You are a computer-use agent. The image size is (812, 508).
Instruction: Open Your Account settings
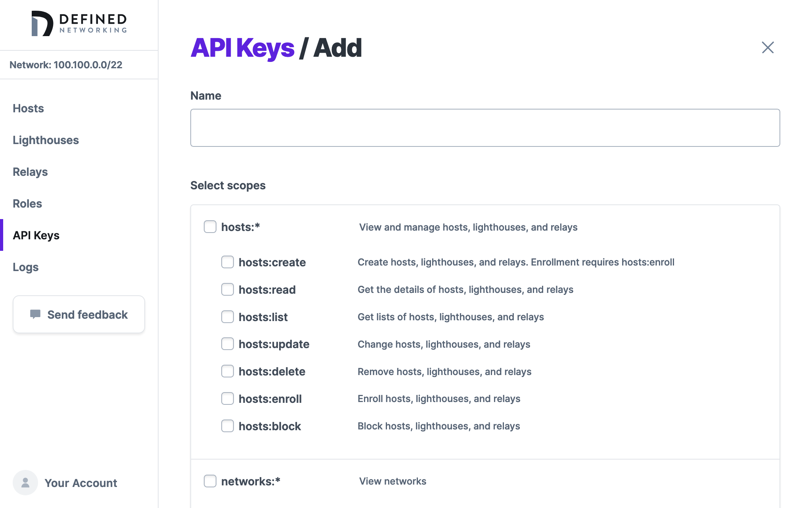(81, 483)
